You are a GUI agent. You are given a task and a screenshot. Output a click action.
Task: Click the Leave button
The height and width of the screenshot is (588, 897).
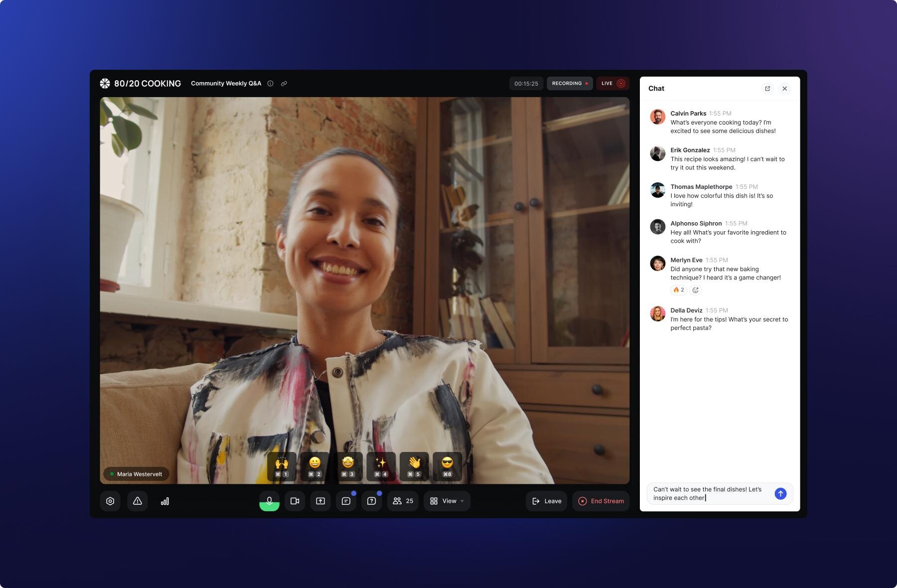[546, 501]
